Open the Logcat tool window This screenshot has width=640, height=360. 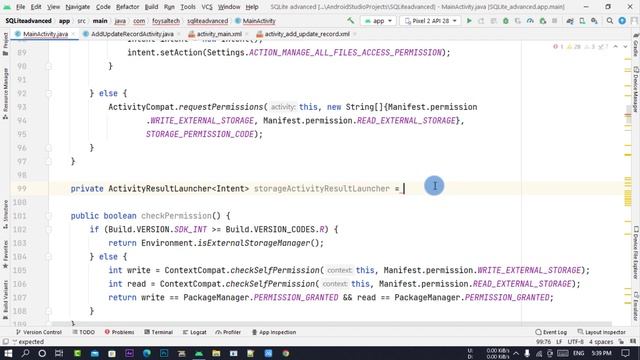click(195, 332)
